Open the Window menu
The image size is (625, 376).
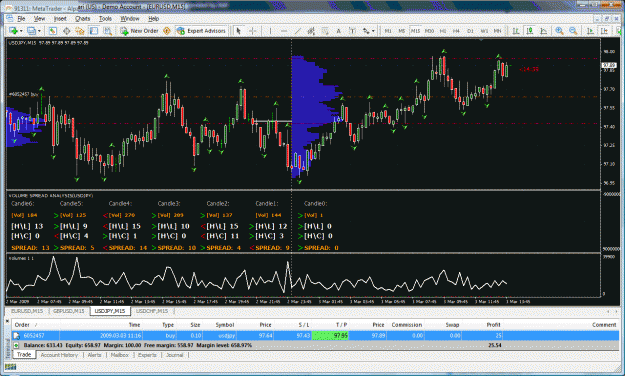130,18
